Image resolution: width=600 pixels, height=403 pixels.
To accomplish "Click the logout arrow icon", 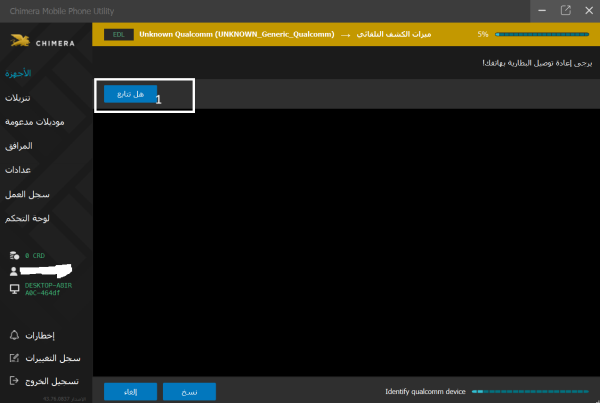I will 14,381.
